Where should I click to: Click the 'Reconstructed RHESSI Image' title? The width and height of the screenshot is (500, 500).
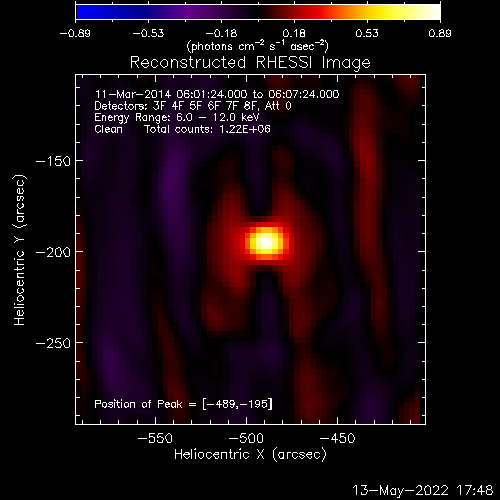click(x=250, y=63)
